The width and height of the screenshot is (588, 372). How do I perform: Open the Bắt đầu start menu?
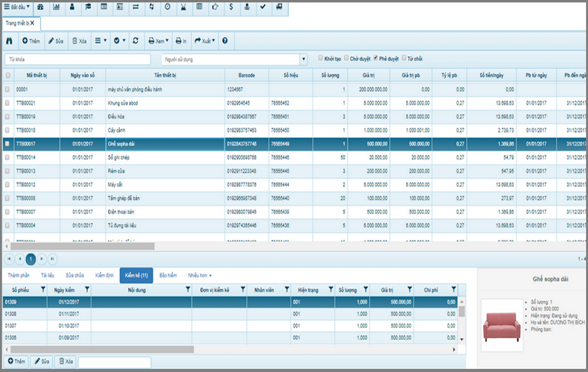[17, 7]
